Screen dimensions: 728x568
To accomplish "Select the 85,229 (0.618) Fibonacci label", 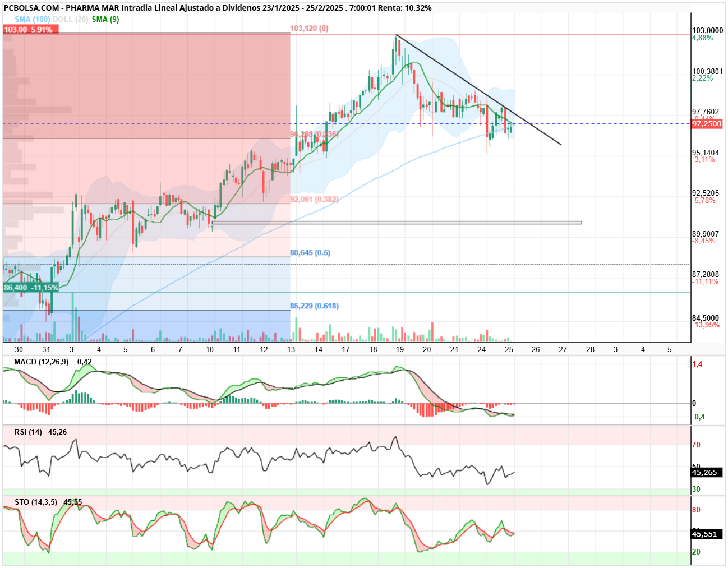I will (x=314, y=306).
